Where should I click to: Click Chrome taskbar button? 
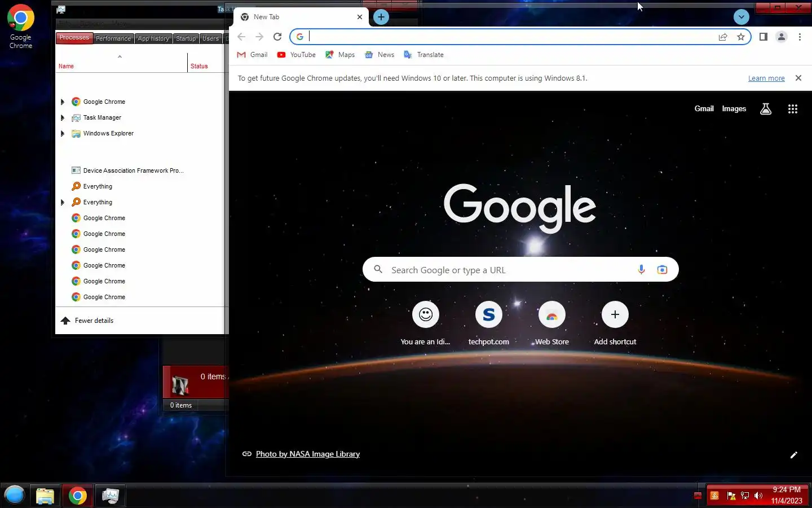(x=78, y=496)
